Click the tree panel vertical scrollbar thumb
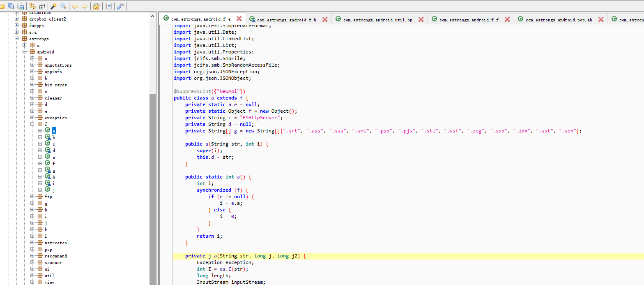This screenshot has width=644, height=285. point(152,189)
